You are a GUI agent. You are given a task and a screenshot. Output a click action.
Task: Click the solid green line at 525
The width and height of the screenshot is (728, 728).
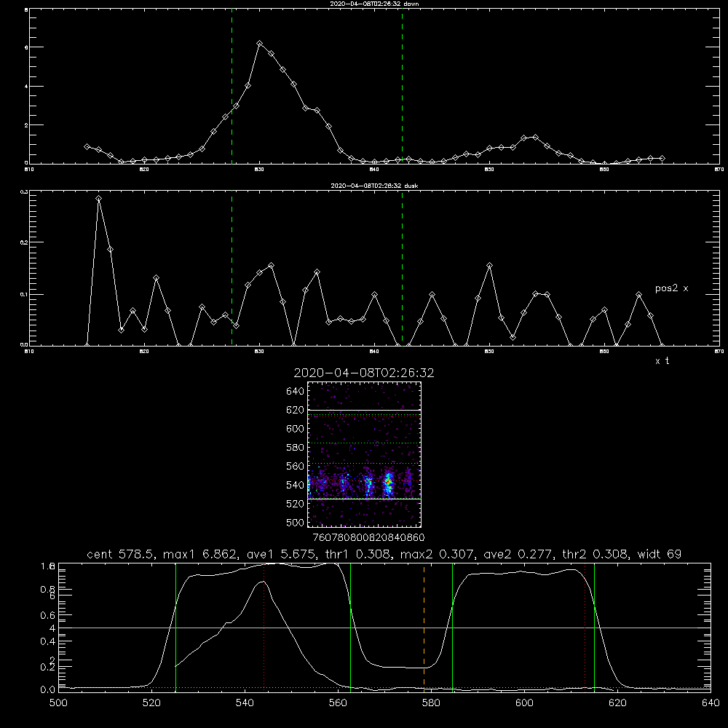pyautogui.click(x=175, y=627)
